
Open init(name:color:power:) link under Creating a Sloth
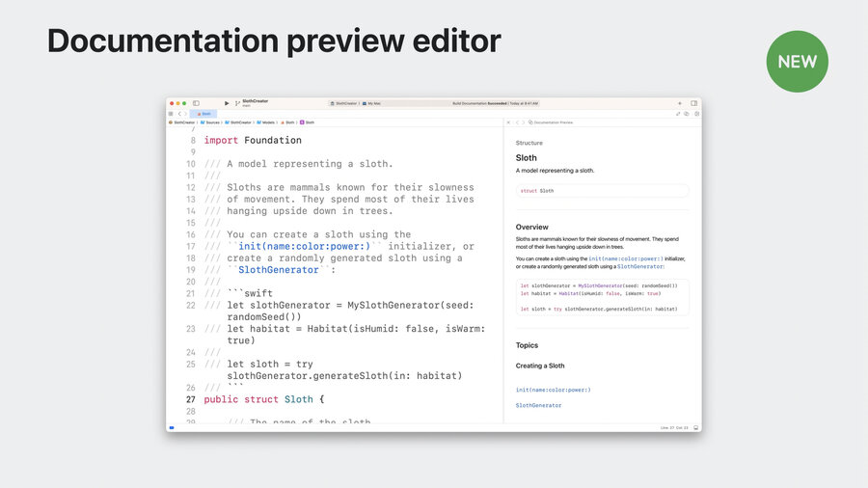pyautogui.click(x=553, y=390)
